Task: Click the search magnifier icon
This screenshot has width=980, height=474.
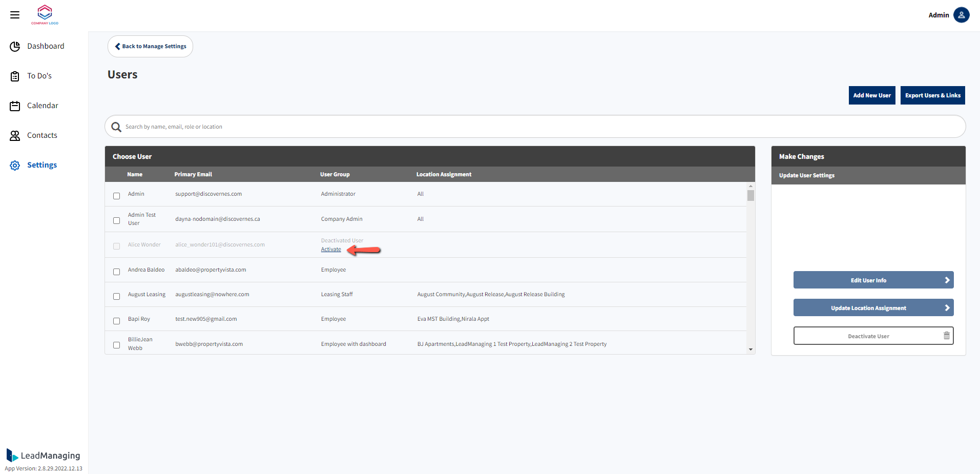Action: [116, 127]
